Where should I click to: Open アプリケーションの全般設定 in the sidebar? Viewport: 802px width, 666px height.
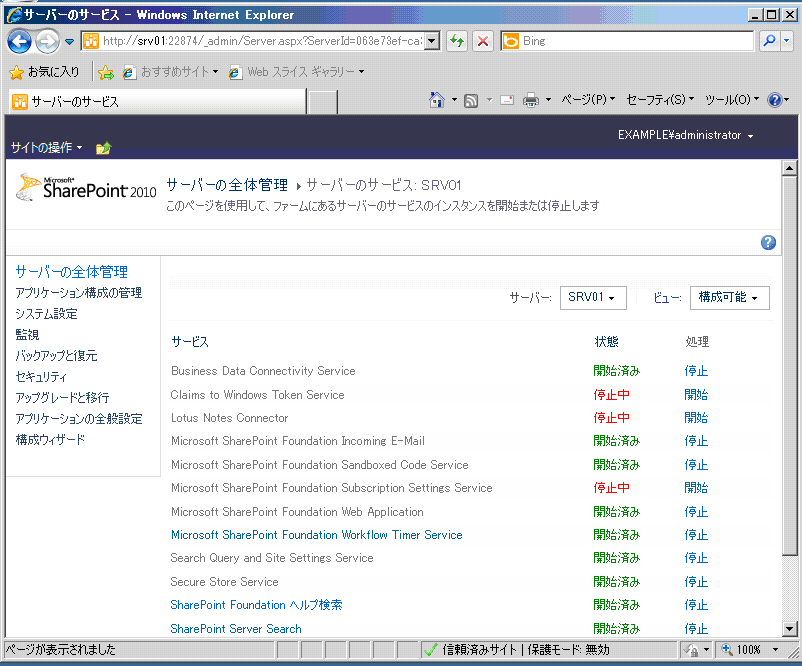pyautogui.click(x=79, y=418)
